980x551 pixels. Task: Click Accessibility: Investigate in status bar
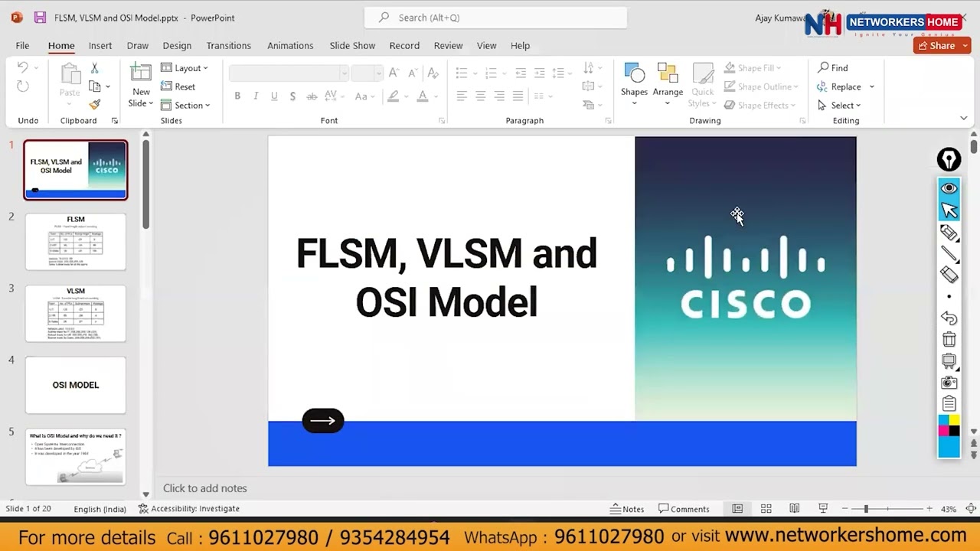[189, 509]
